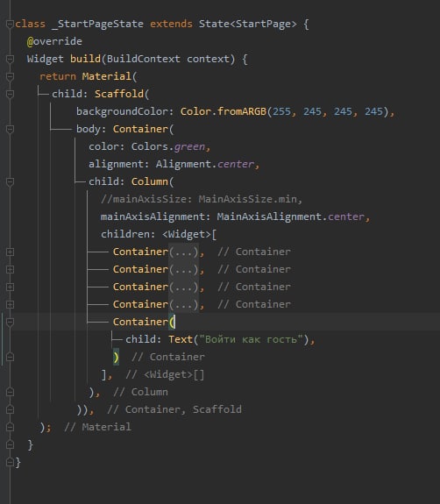This screenshot has height=504, width=440.
Task: Click 'backgroundColor' property name
Action: coord(122,111)
